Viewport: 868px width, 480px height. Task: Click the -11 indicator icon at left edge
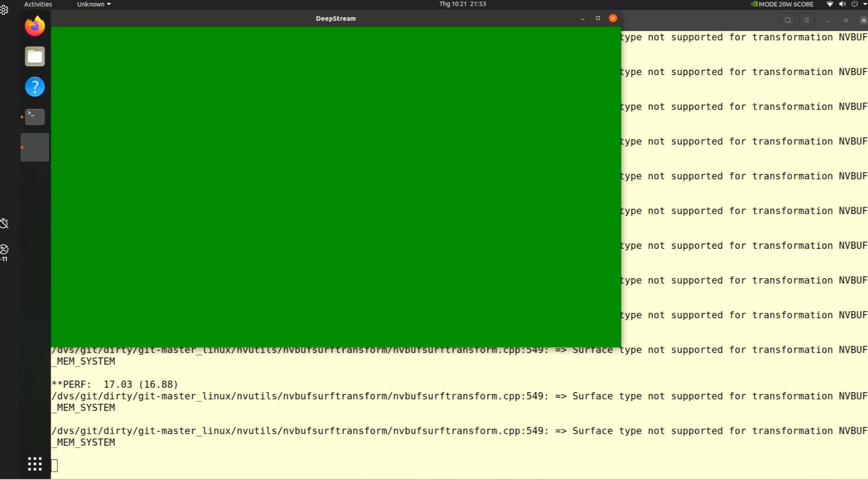[x=4, y=252]
